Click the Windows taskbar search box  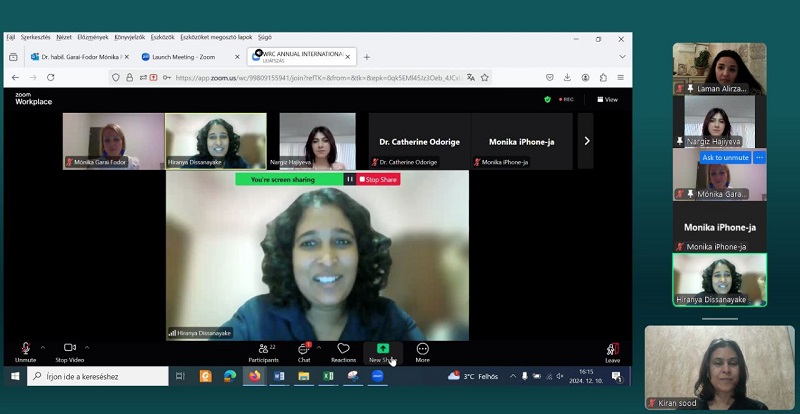[97, 376]
